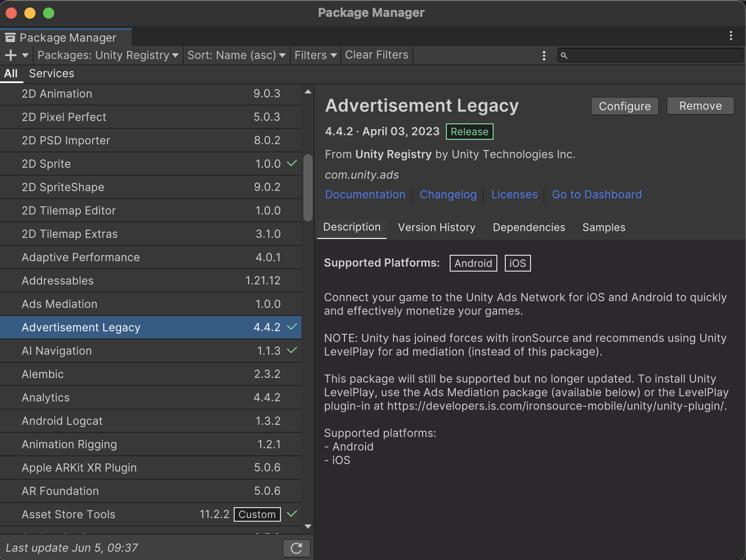Select the Apple ARKit XR Plugin package
The width and height of the screenshot is (746, 560).
151,467
